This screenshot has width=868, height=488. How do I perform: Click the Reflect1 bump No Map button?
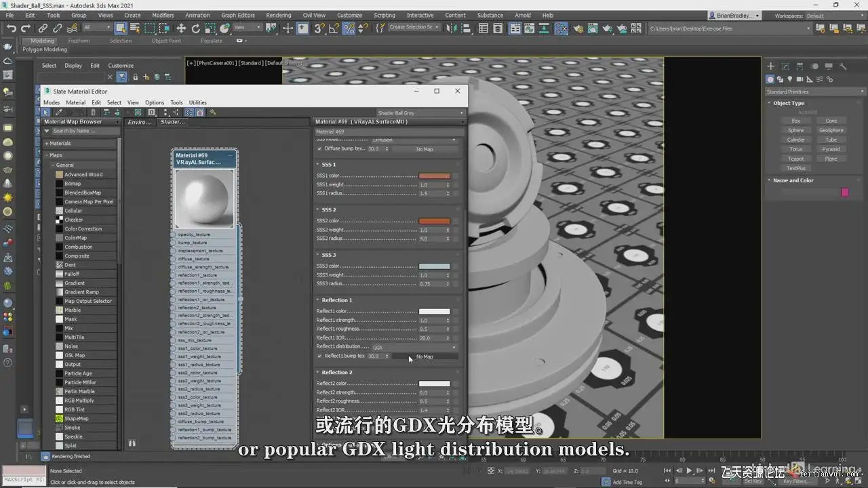point(425,357)
